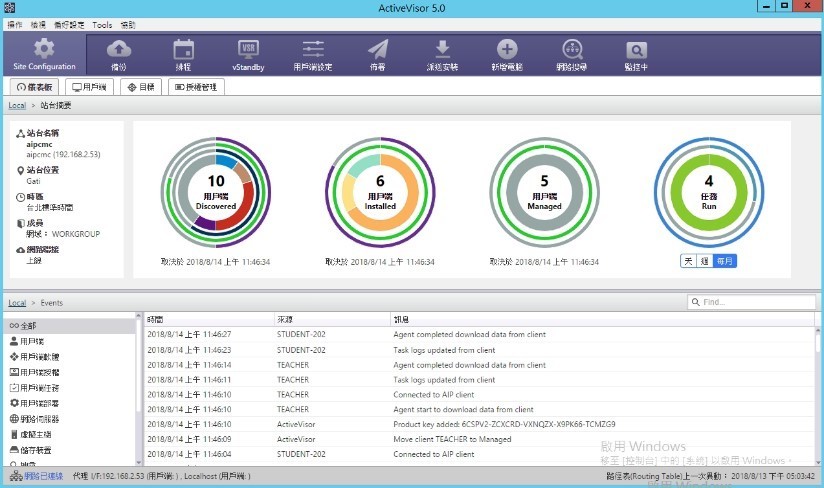Open the 網路搜尋 search icon
Screen dimensions: 824x488
click(571, 49)
